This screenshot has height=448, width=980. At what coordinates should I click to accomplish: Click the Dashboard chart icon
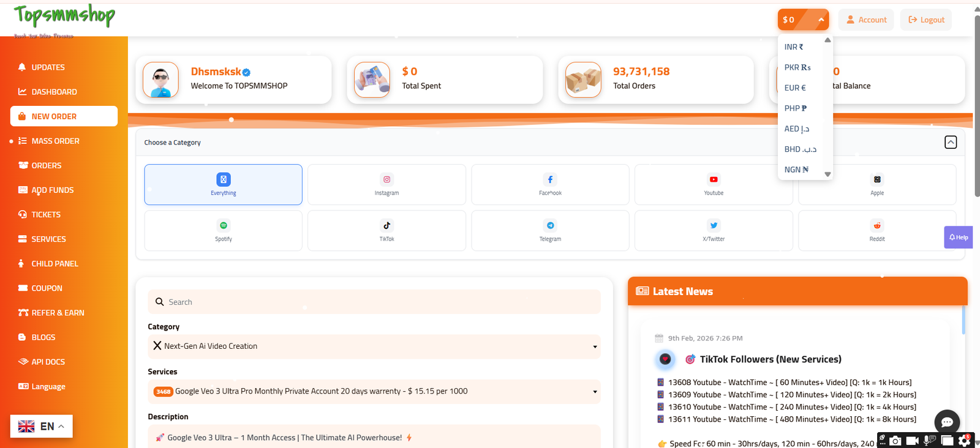pyautogui.click(x=23, y=92)
